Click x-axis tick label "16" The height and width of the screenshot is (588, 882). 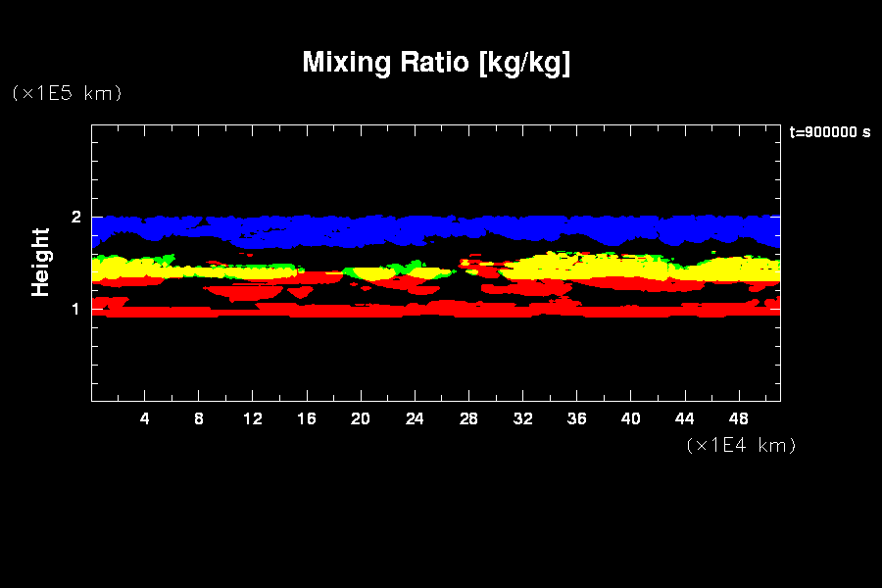[307, 418]
